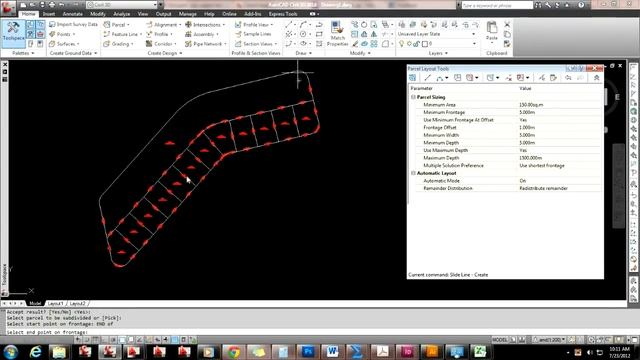Open the Parcel dropdown in ribbon

click(117, 24)
